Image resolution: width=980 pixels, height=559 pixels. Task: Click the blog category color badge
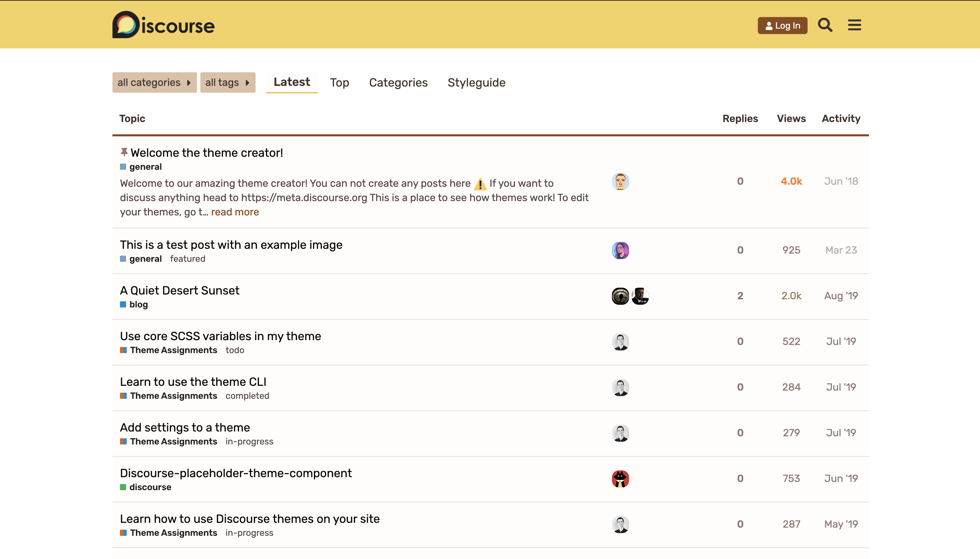[x=123, y=304]
